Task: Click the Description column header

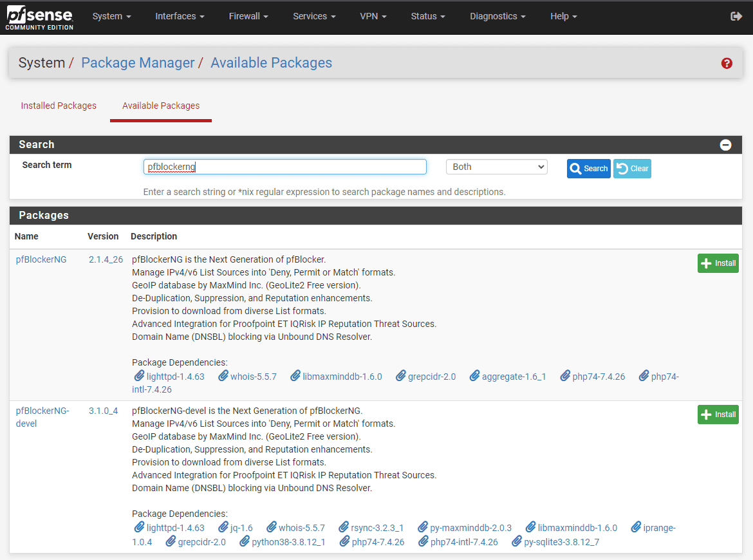Action: point(154,236)
